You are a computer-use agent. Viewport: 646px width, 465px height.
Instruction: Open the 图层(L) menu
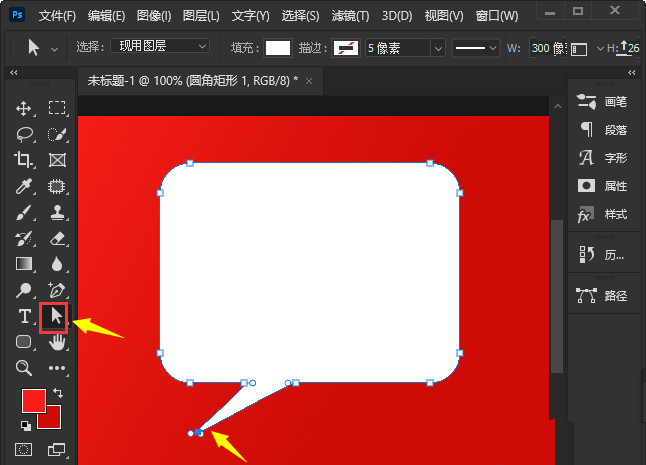coord(201,16)
